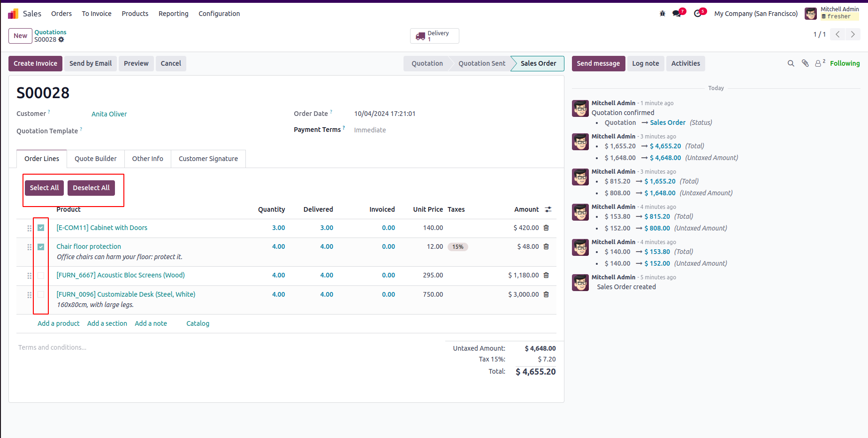The width and height of the screenshot is (868, 438).
Task: Open the Anita Oliver customer link
Action: tap(109, 114)
